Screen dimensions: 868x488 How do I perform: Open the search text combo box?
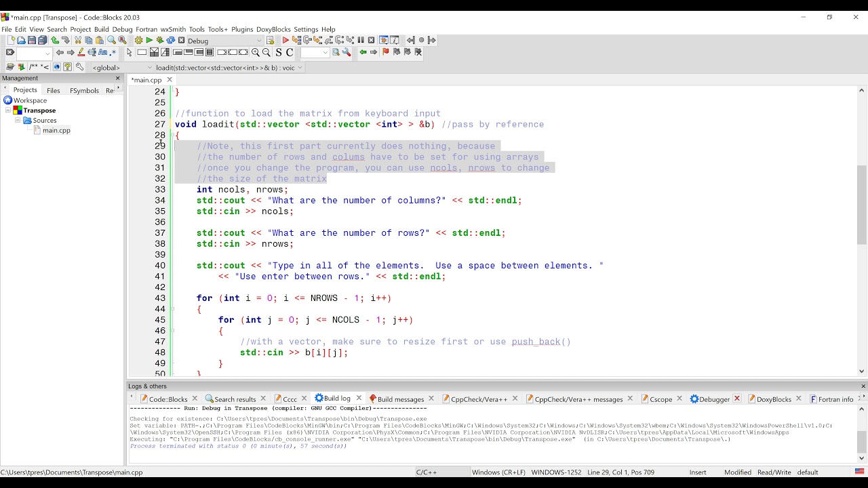click(x=34, y=53)
